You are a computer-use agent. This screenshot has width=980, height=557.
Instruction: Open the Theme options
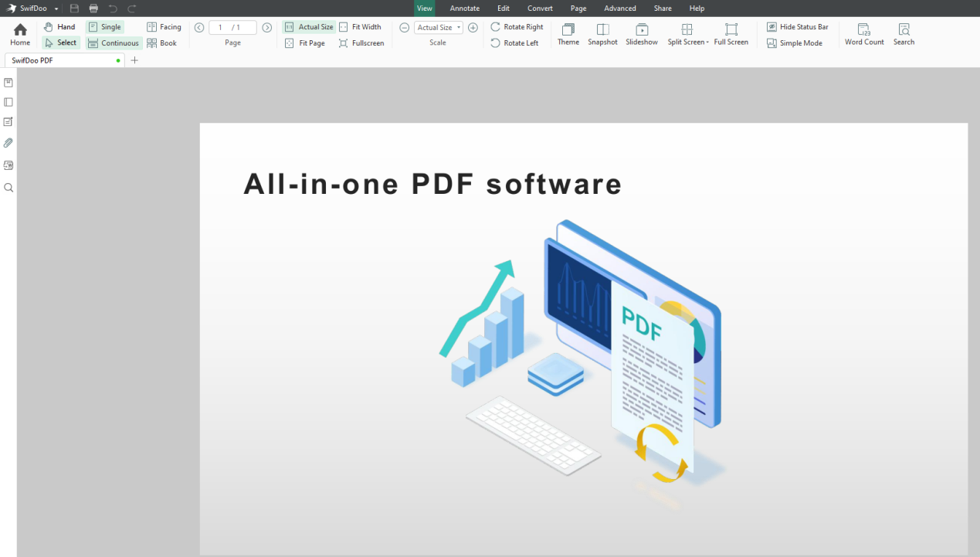[568, 34]
